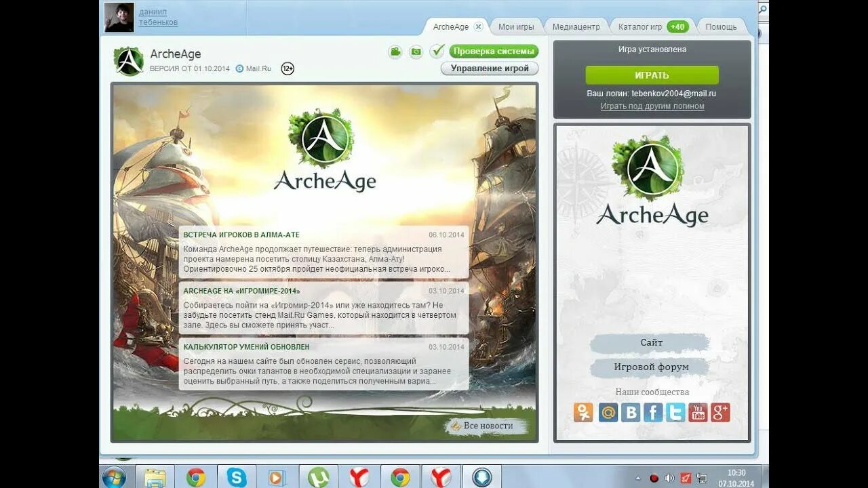Click the Mail.Ru publisher label
Screen dimensions: 868x488
point(254,68)
